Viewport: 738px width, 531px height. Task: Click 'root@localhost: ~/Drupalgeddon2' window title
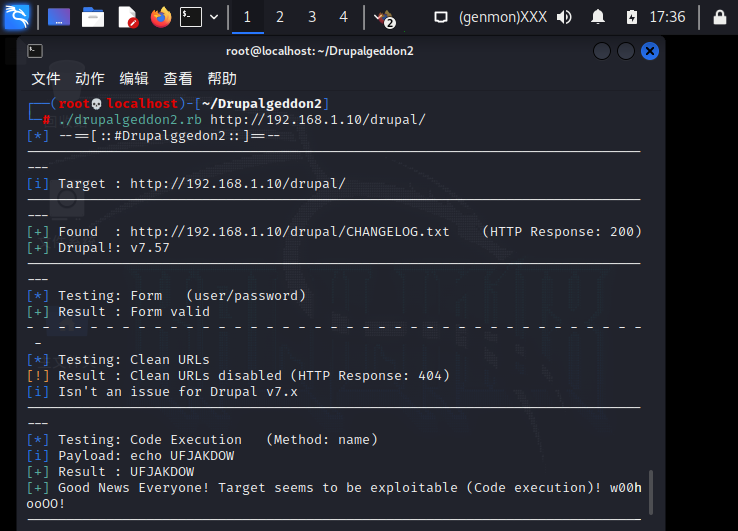click(x=320, y=51)
